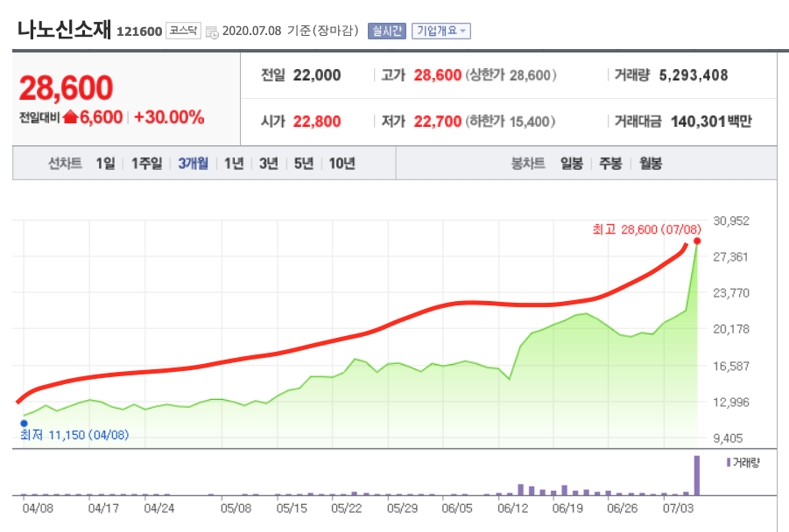Image resolution: width=789 pixels, height=532 pixels.
Task: Click the 6,600 change amount
Action: point(101,117)
